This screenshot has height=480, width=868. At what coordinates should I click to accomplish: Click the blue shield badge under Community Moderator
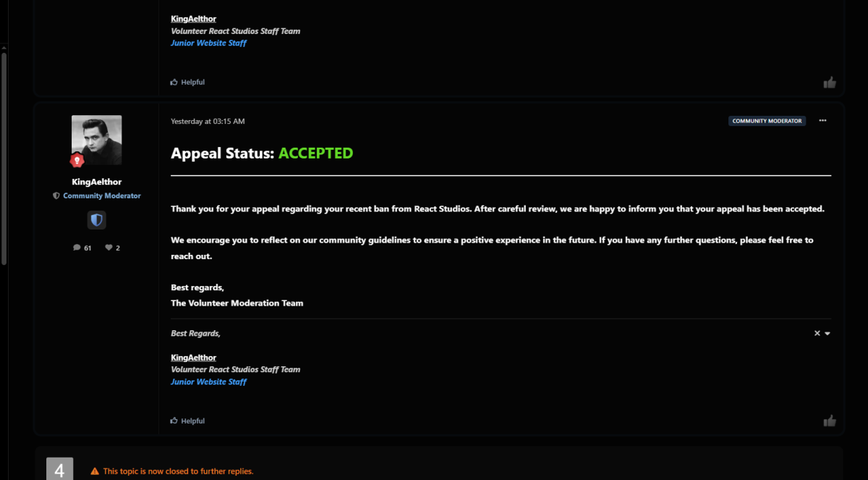[97, 220]
